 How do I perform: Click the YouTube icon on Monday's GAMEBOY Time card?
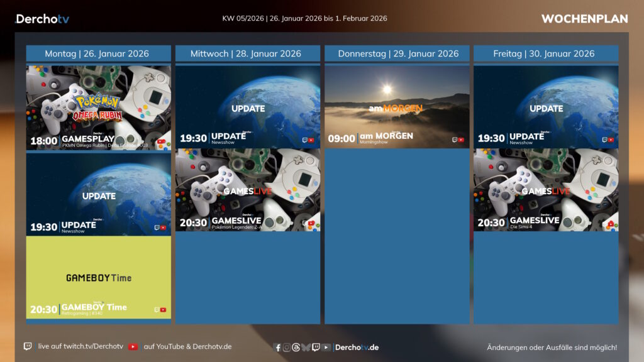[164, 310]
